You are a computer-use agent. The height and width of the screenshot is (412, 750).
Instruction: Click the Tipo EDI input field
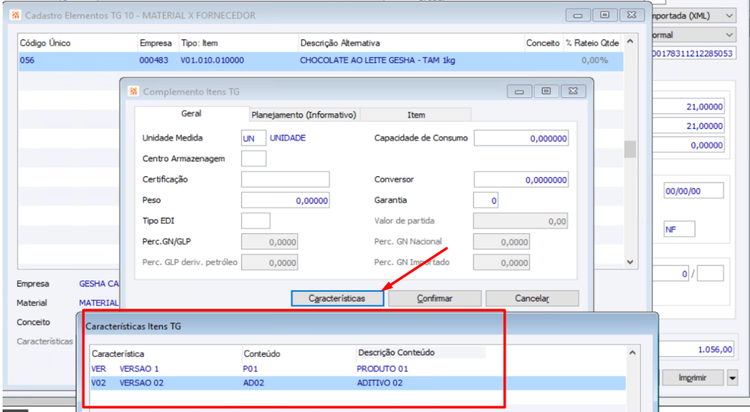[255, 221]
